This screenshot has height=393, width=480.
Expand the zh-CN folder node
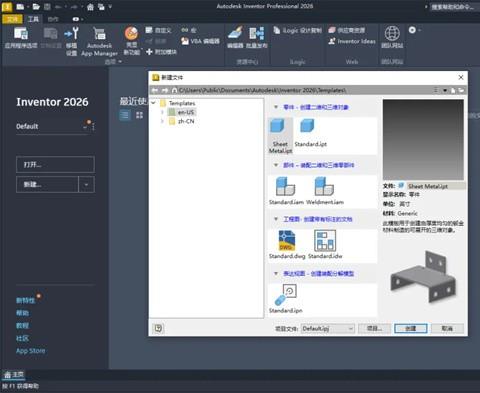point(163,121)
